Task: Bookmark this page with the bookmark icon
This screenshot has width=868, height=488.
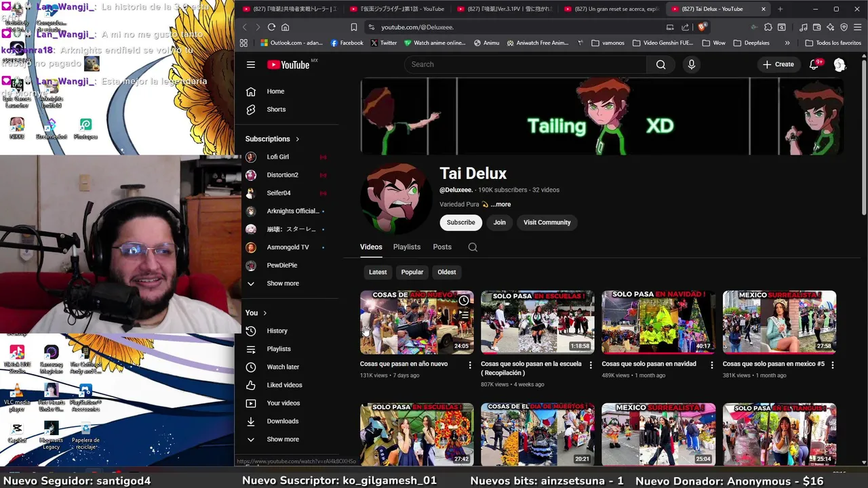Action: (x=353, y=27)
